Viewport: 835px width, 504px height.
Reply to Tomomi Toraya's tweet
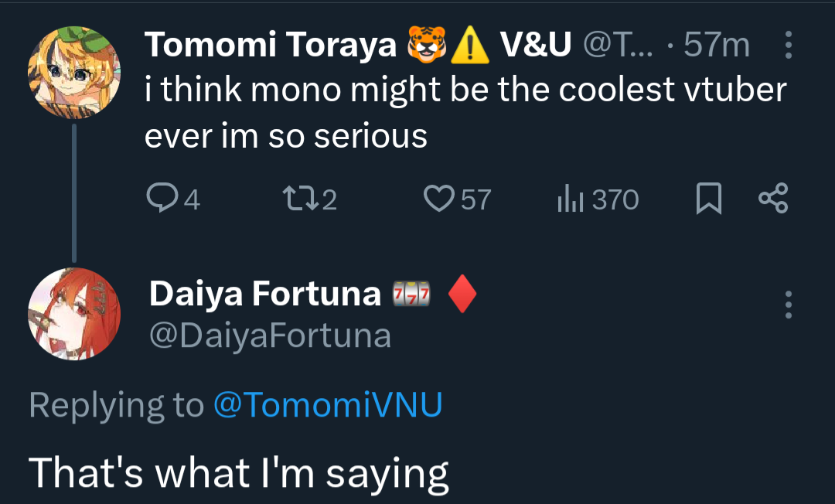point(162,199)
